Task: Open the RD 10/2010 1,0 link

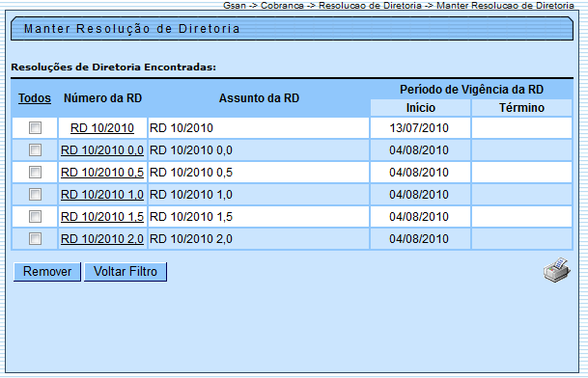Action: [x=102, y=195]
